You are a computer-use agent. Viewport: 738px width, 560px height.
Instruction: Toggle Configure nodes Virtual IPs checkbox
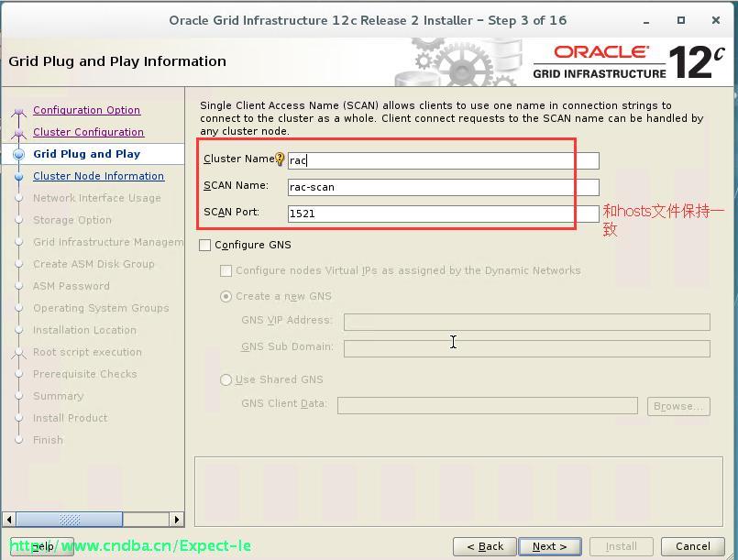pyautogui.click(x=226, y=270)
